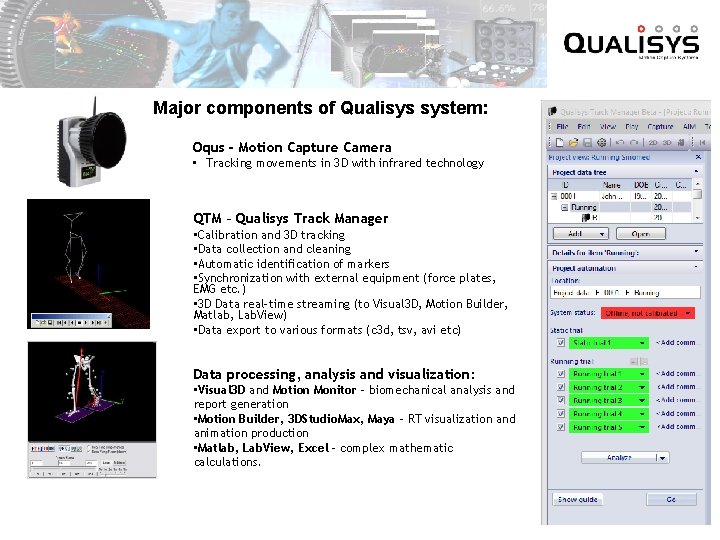Open the Analyze dropdown arrow
The image size is (720, 540).
coord(662,458)
